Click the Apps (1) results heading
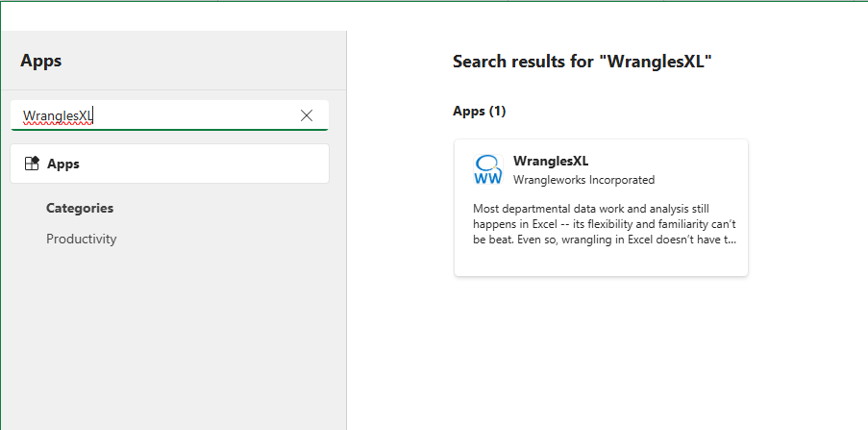This screenshot has width=868, height=430. (x=479, y=111)
